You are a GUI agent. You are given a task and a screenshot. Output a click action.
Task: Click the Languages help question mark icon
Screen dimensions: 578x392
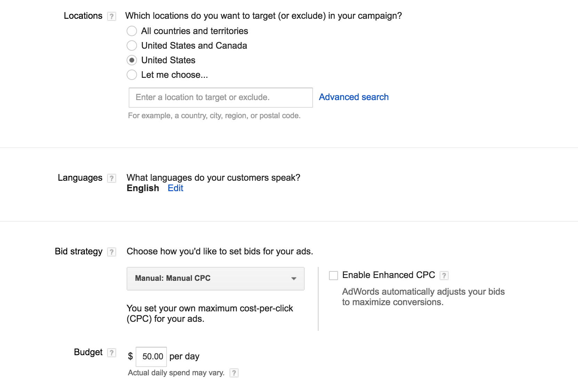point(111,178)
